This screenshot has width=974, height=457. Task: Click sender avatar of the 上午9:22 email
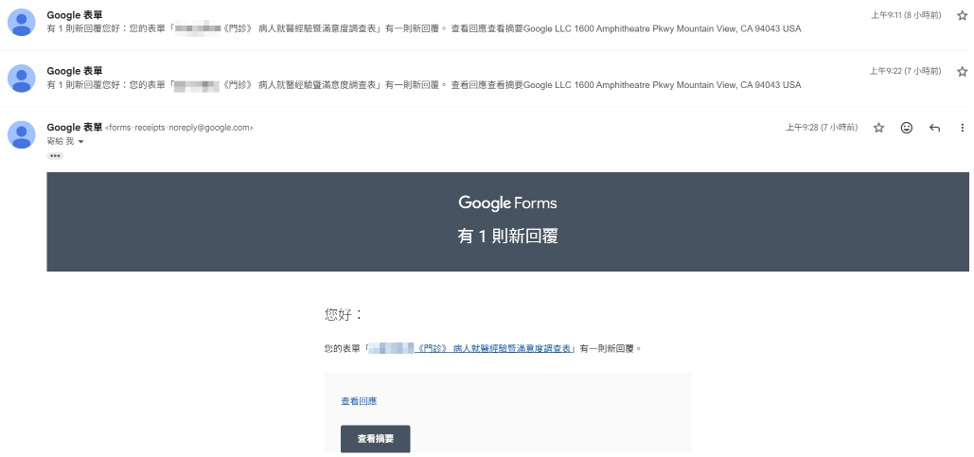pos(21,78)
